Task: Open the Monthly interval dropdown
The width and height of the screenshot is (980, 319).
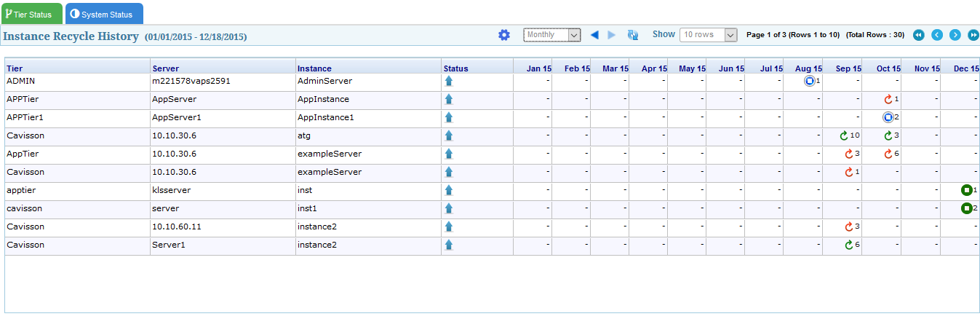Action: (x=551, y=35)
